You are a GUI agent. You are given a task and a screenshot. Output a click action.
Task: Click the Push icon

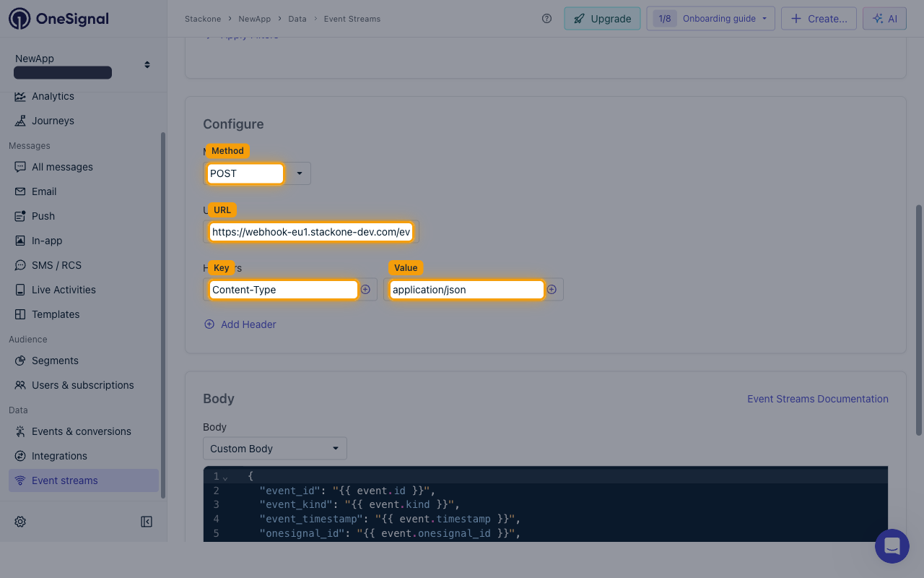pyautogui.click(x=20, y=216)
